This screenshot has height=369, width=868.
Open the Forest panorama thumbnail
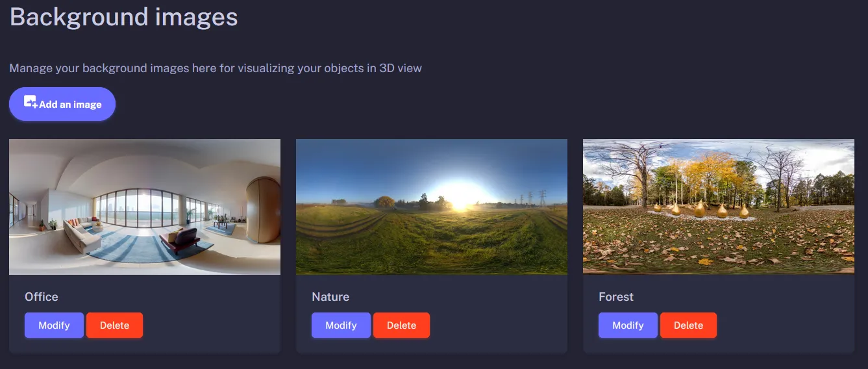tap(719, 207)
